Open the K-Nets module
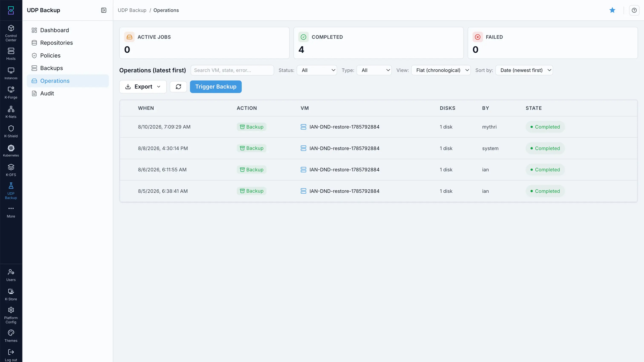The width and height of the screenshot is (644, 362). pos(11,112)
